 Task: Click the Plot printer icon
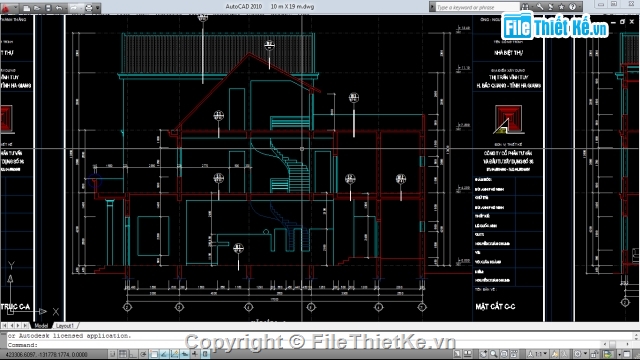(89, 8)
